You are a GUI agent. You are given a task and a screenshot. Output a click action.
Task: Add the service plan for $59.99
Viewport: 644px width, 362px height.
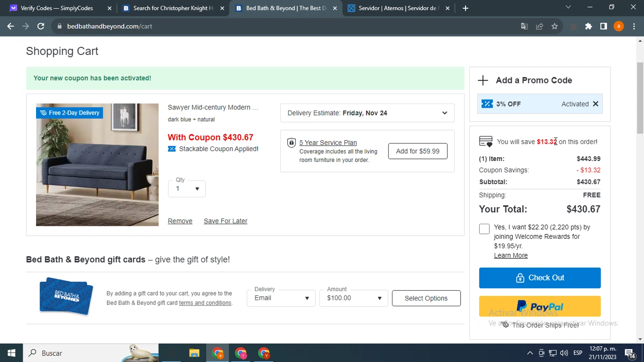pos(418,151)
